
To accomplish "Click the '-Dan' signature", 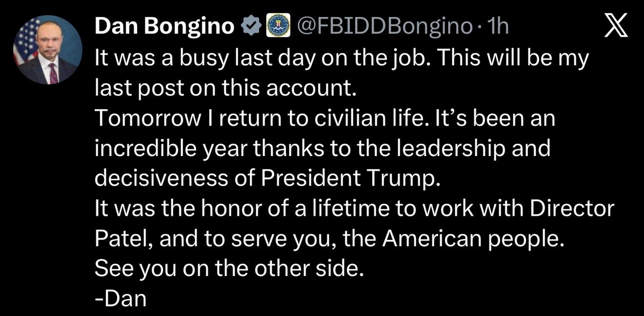I will (x=120, y=299).
